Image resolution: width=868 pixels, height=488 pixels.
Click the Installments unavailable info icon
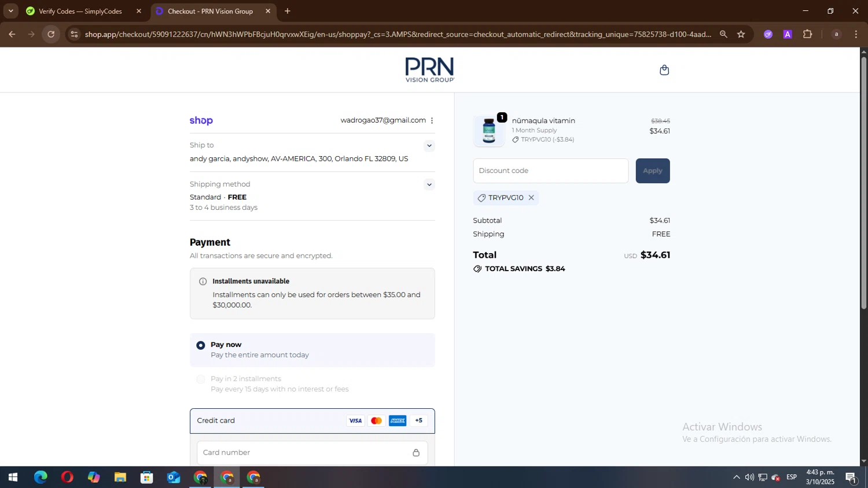203,282
